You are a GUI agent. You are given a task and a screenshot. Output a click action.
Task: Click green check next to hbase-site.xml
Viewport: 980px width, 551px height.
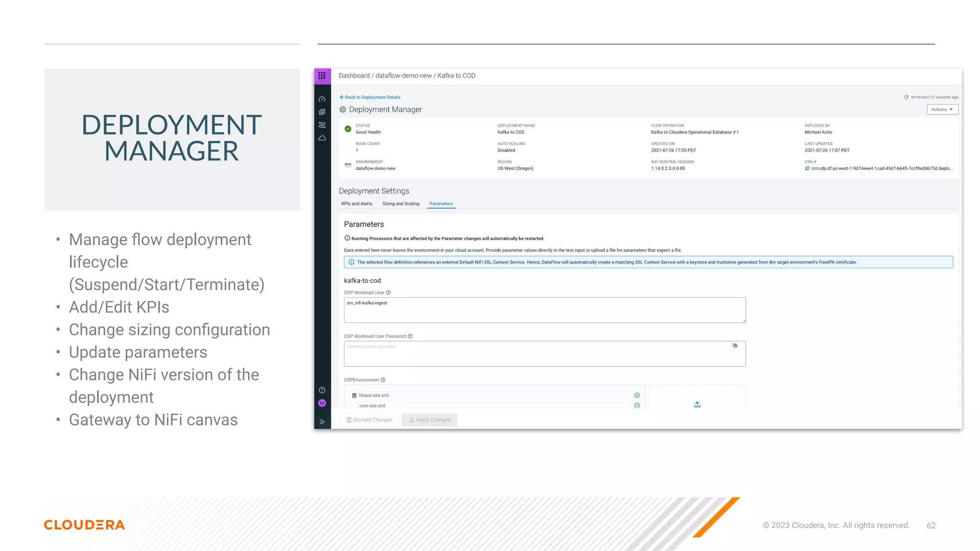(x=637, y=395)
